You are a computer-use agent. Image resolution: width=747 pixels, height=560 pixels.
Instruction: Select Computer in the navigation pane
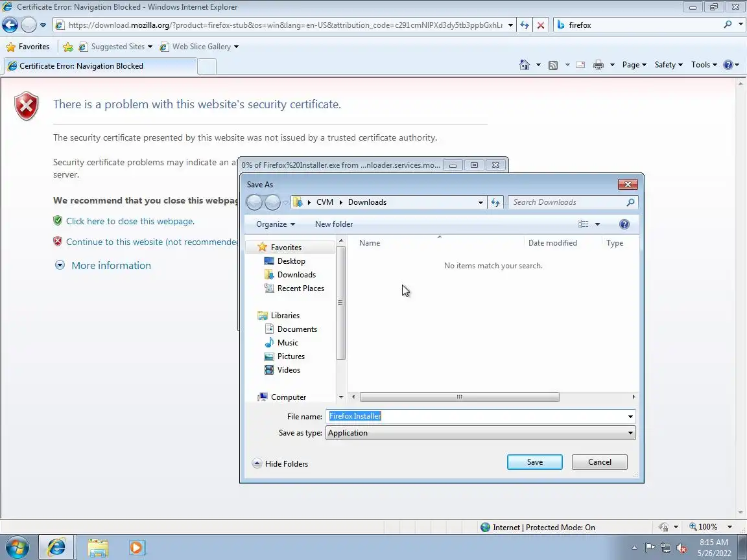click(288, 397)
